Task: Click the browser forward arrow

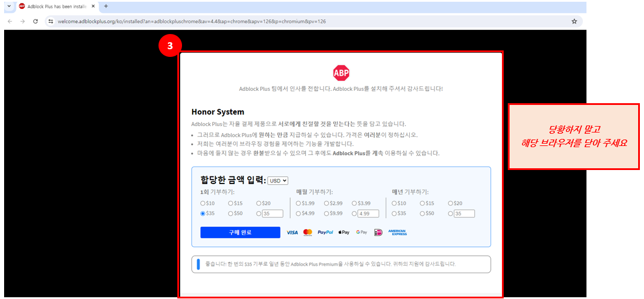Action: 22,21
